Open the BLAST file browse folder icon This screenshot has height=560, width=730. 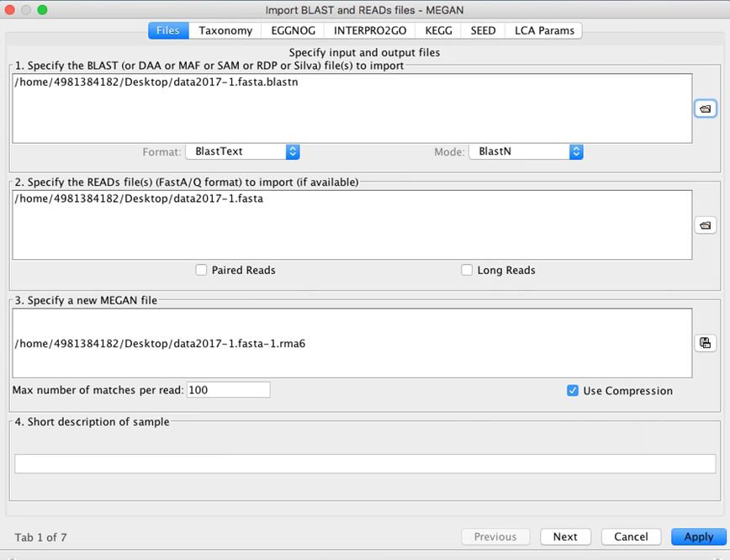tap(705, 109)
